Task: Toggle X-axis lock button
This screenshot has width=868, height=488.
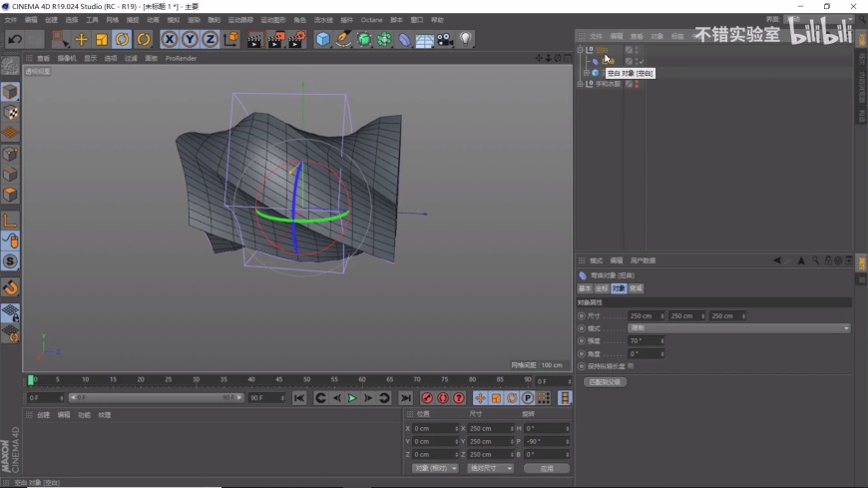Action: [170, 39]
